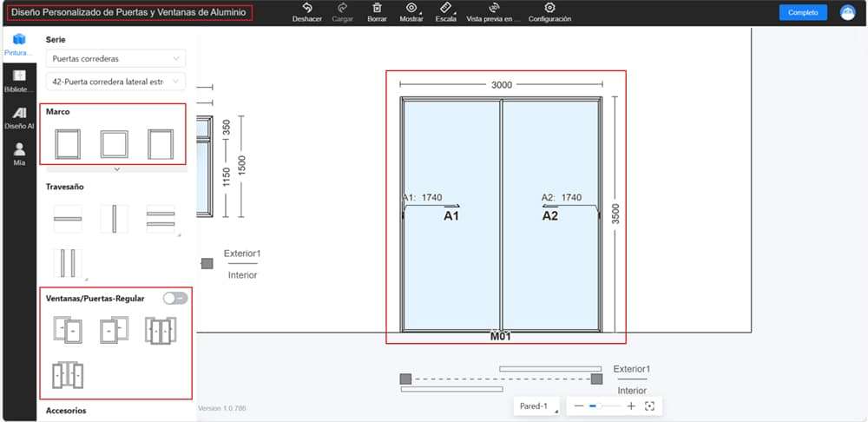Image resolution: width=868 pixels, height=422 pixels.
Task: Click the M01 door label
Action: [501, 336]
